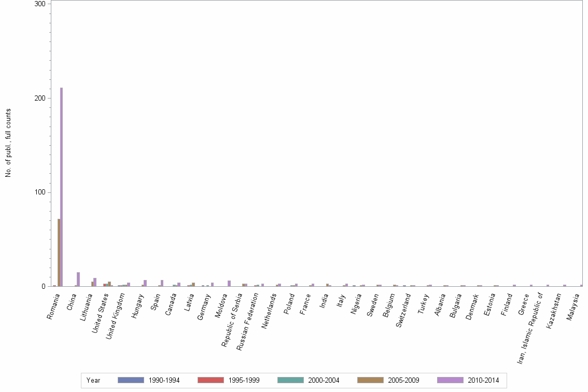Click the y-axis title No. of publ., full counts
588x392 pixels.
tap(8, 143)
